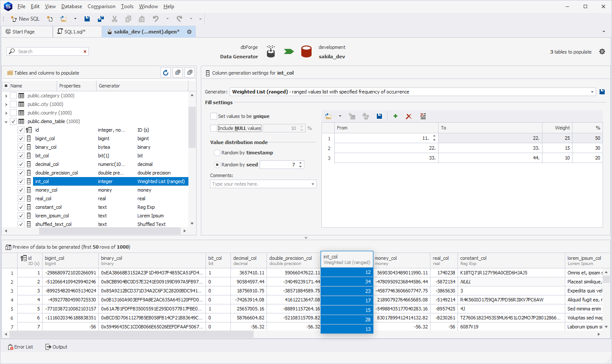Click the Clear all rows icon
Screen dimensions: 612x364
click(423, 116)
